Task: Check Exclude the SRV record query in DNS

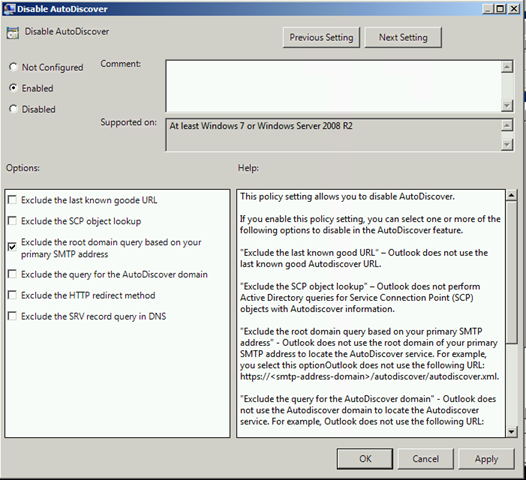Action: point(12,316)
